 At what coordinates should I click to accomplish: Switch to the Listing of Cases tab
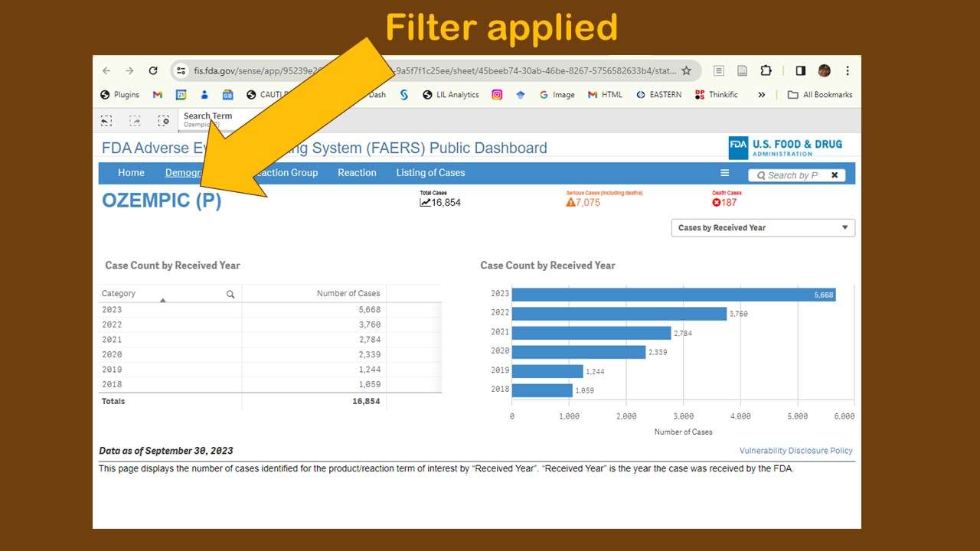click(x=430, y=172)
